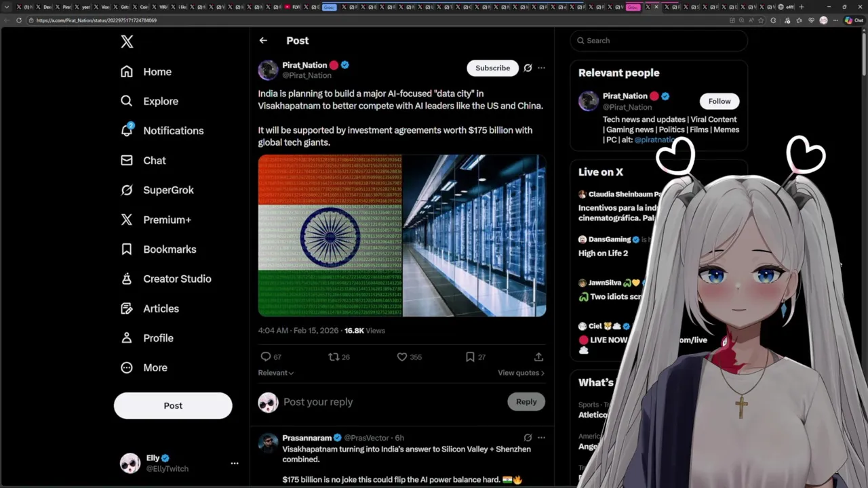Expand the Relevant replies sort dropdown
The image size is (868, 488).
pyautogui.click(x=275, y=373)
